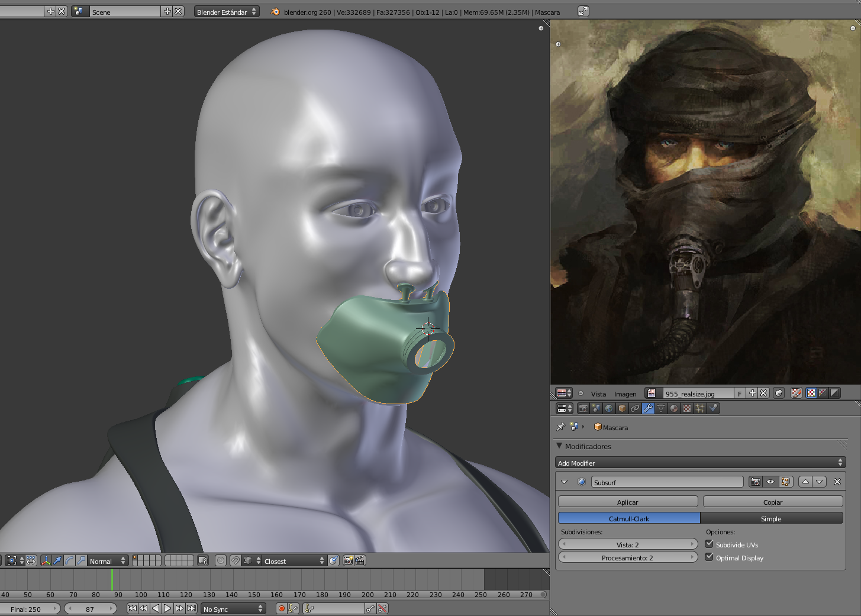Click the Copiar button for the modifier
This screenshot has height=616, width=861.
772,502
